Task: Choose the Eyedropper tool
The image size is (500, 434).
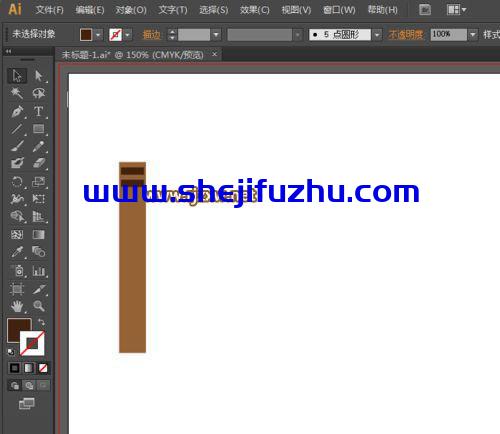Action: tap(17, 252)
